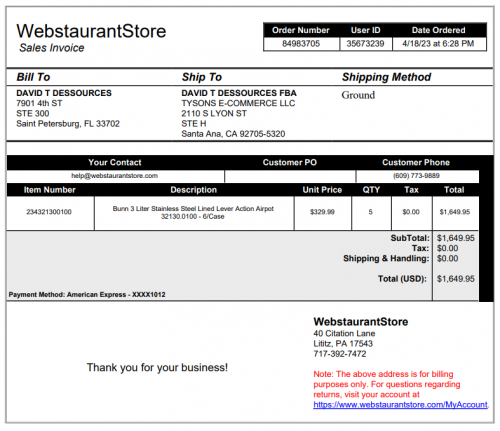Click the WebstaurantStore title heading
The height and width of the screenshot is (431, 500).
(91, 31)
